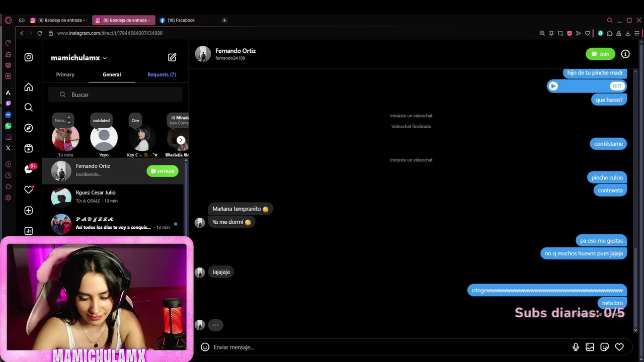Play the 0:17 voice message
Image resolution: width=644 pixels, height=362 pixels.
coord(553,86)
